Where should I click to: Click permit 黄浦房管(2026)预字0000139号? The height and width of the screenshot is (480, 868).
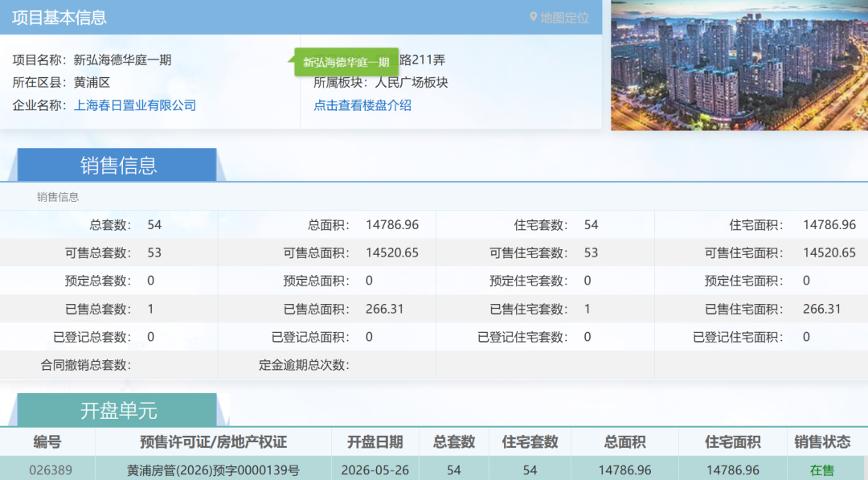point(213,470)
